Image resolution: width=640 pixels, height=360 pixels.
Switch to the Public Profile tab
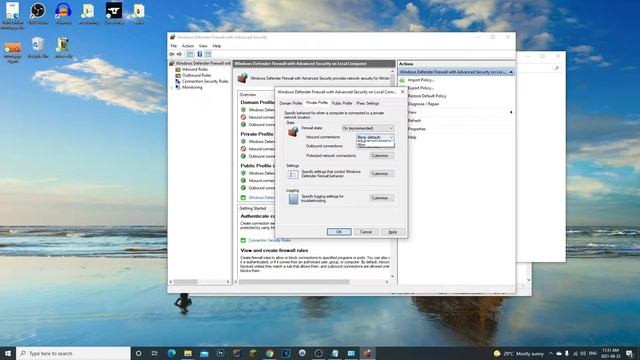[342, 103]
